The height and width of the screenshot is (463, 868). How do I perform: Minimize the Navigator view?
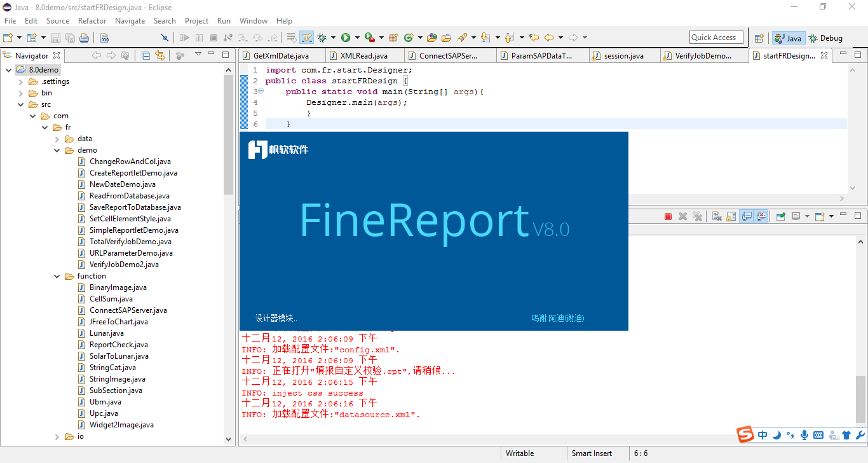[212, 55]
